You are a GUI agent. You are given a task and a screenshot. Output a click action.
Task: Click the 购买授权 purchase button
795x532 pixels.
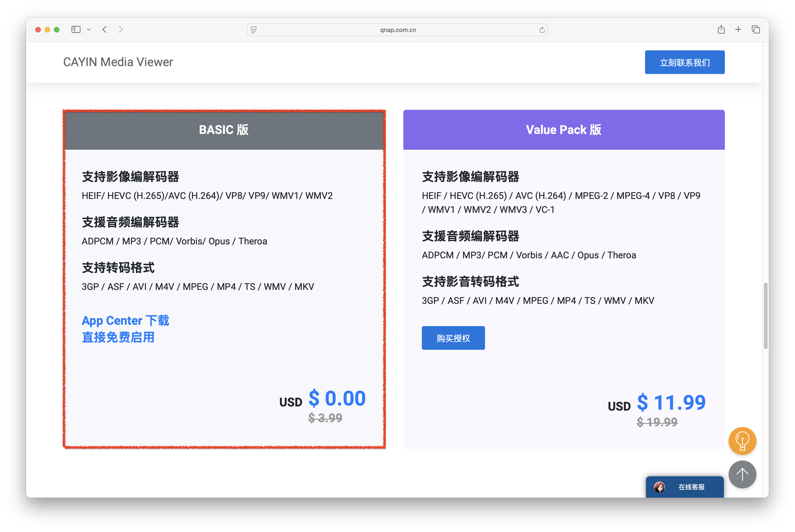point(453,338)
